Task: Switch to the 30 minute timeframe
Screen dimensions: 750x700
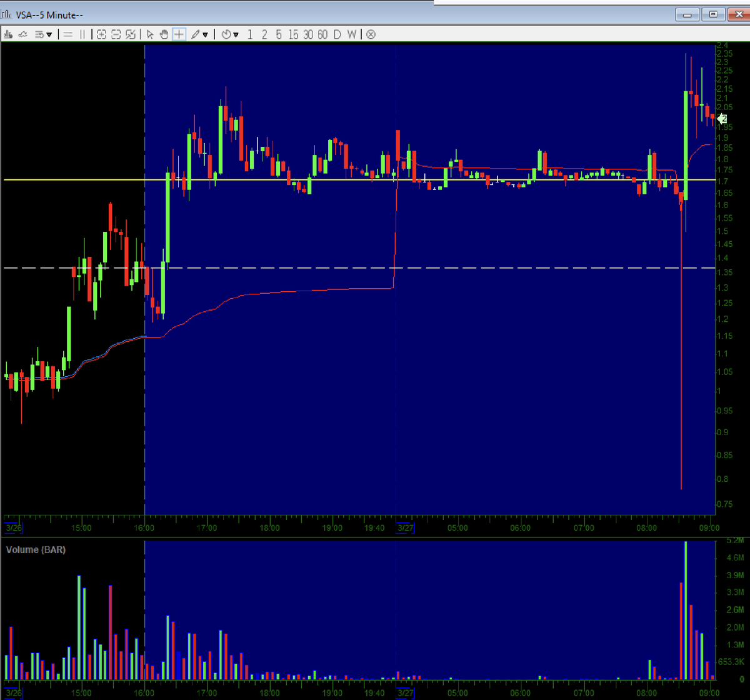Action: click(x=308, y=34)
